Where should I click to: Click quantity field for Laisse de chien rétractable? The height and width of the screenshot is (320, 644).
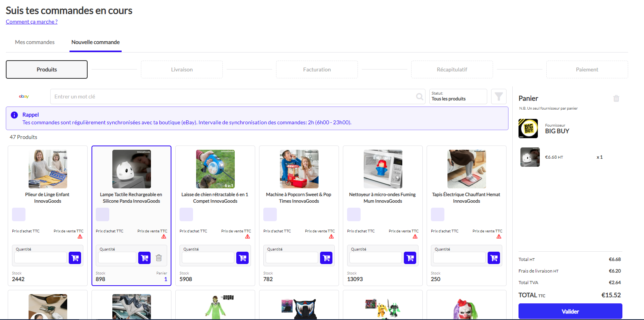[208, 258]
